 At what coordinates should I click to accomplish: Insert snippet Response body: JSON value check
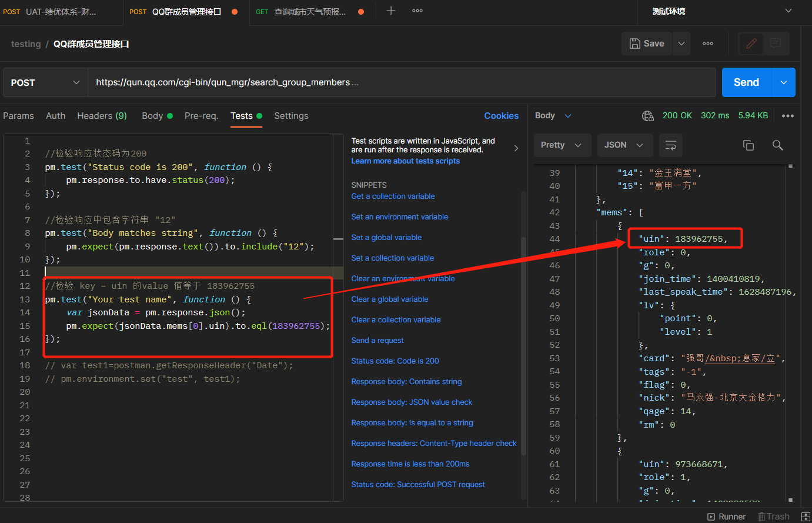click(412, 402)
